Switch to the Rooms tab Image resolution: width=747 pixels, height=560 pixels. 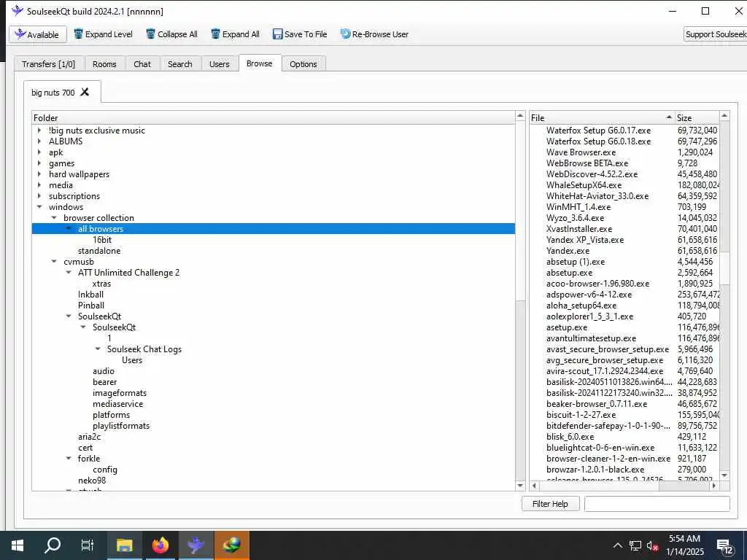104,64
